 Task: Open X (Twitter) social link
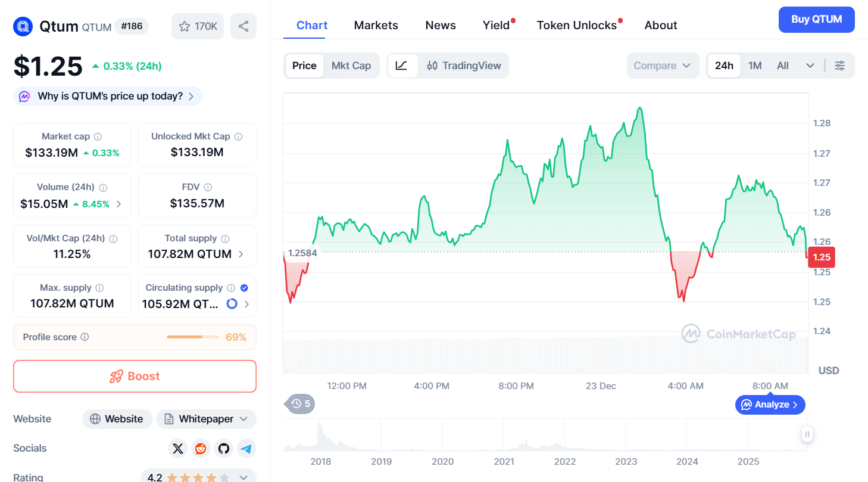177,449
